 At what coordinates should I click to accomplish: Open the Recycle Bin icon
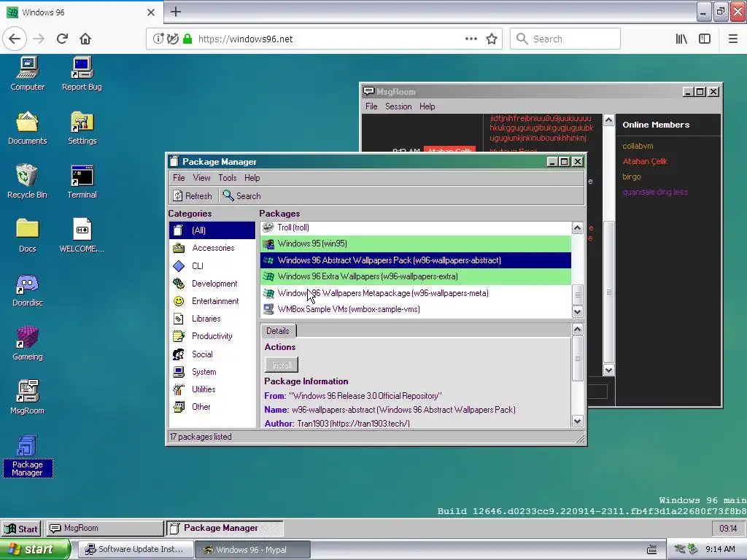(27, 182)
